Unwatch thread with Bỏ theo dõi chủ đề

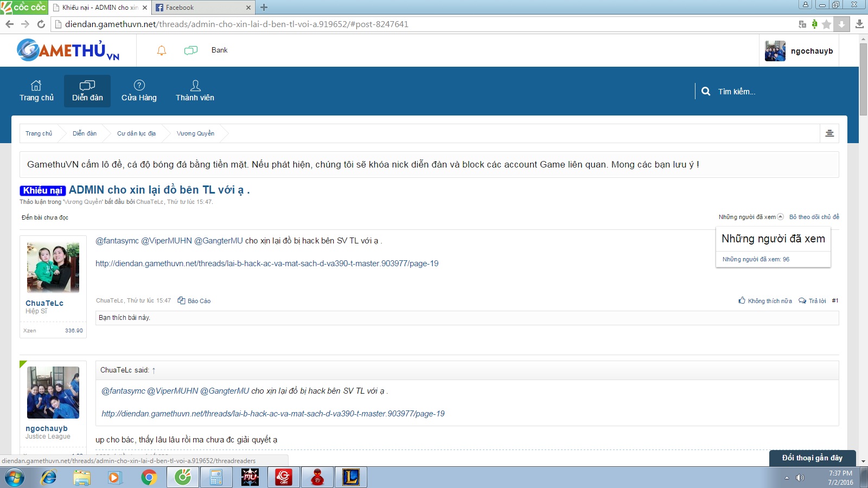coord(814,217)
